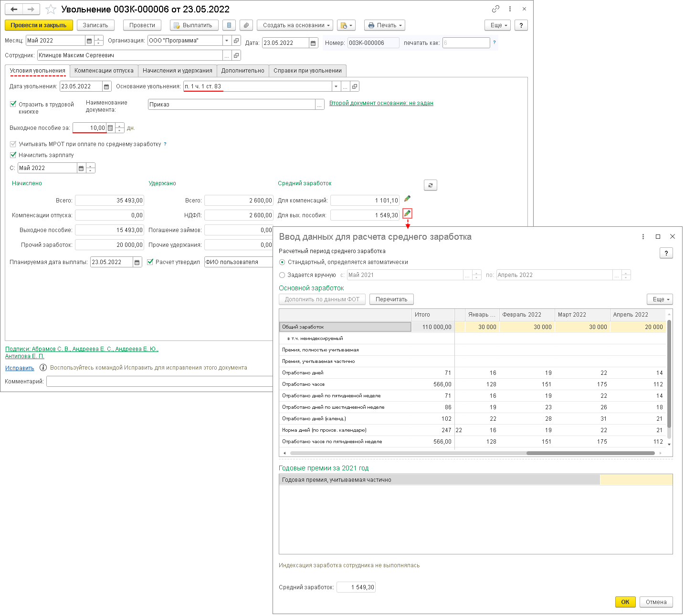
Task: Open three-dot menu in average earnings dialog
Action: [x=643, y=236]
